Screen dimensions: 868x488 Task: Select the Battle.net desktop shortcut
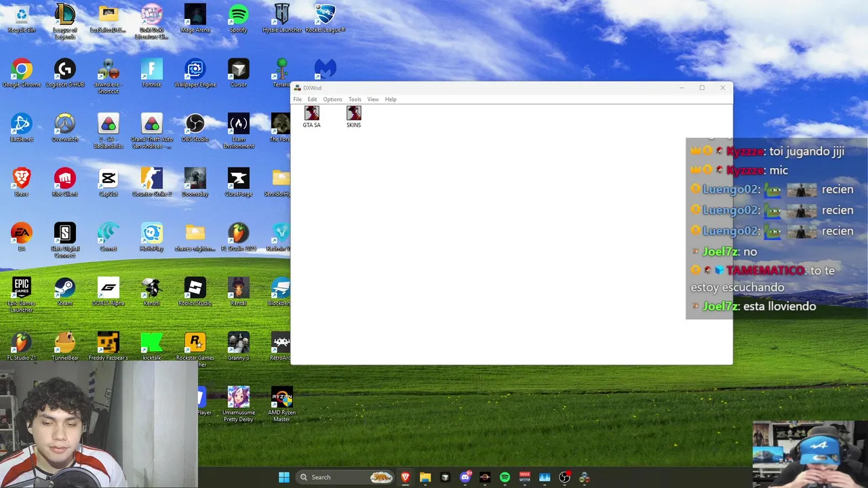[x=22, y=128]
